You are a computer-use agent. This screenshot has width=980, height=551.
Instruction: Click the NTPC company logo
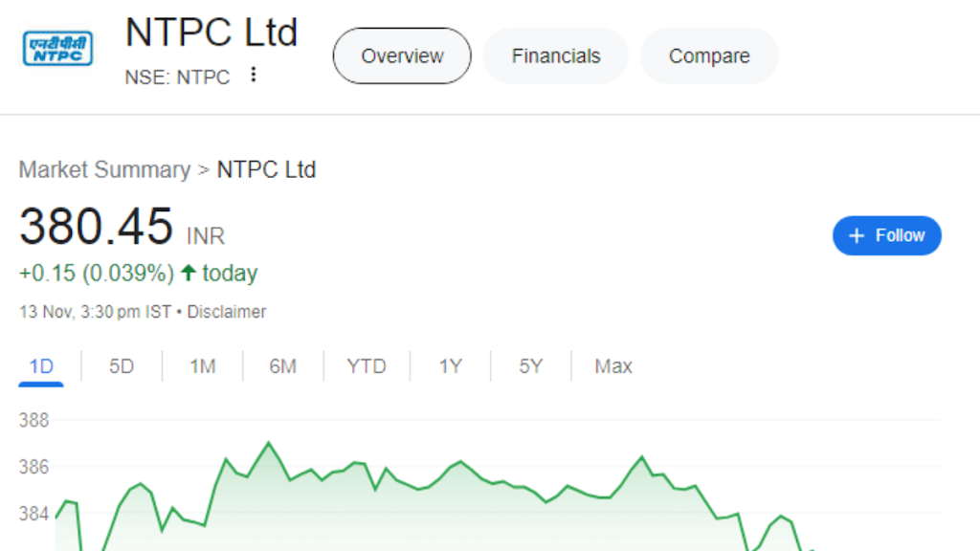pos(57,48)
